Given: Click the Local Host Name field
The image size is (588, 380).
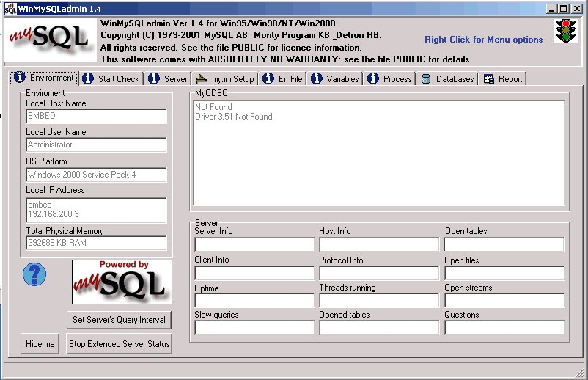Looking at the screenshot, I should 96,116.
